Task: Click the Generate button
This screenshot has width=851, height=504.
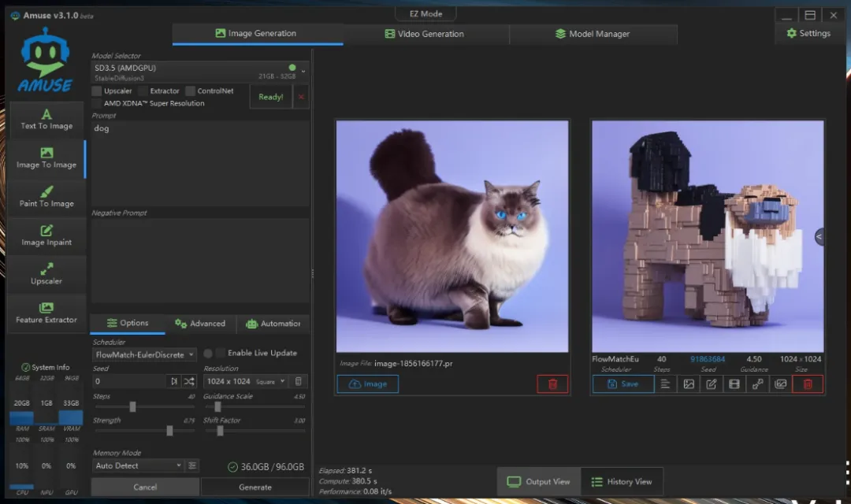Action: (x=255, y=487)
